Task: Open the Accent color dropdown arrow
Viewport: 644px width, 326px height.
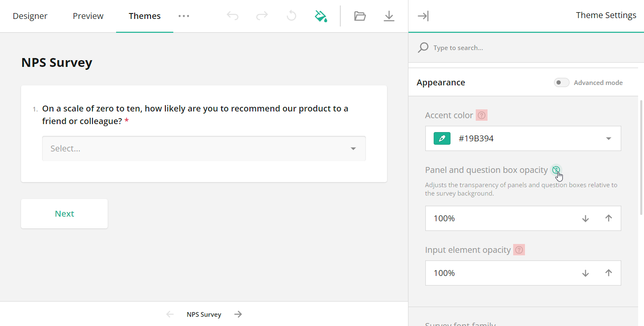Action: tap(608, 138)
